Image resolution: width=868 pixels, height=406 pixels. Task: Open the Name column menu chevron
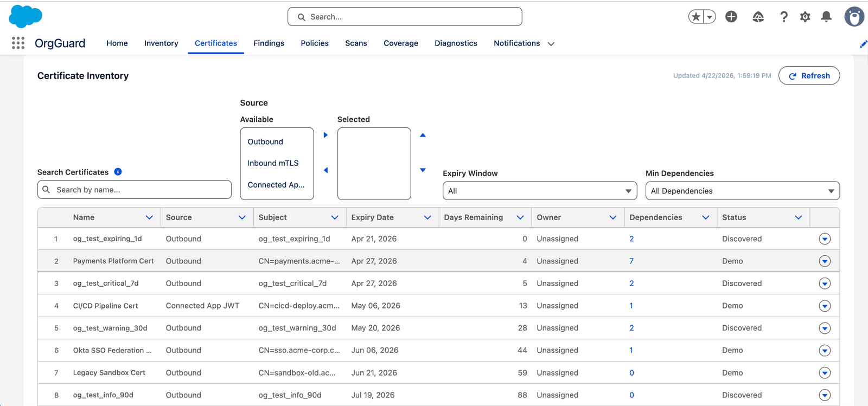click(149, 217)
